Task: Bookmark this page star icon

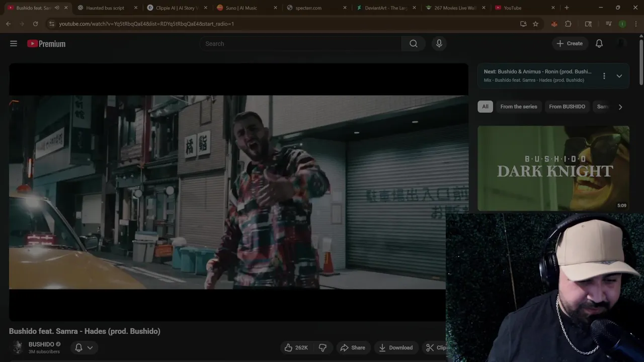Action: pos(535,24)
